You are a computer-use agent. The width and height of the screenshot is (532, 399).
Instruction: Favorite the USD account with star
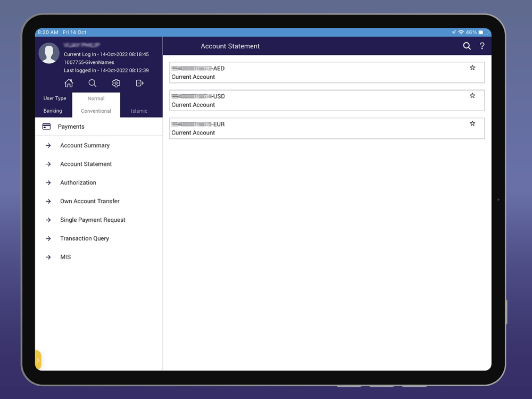(x=472, y=96)
